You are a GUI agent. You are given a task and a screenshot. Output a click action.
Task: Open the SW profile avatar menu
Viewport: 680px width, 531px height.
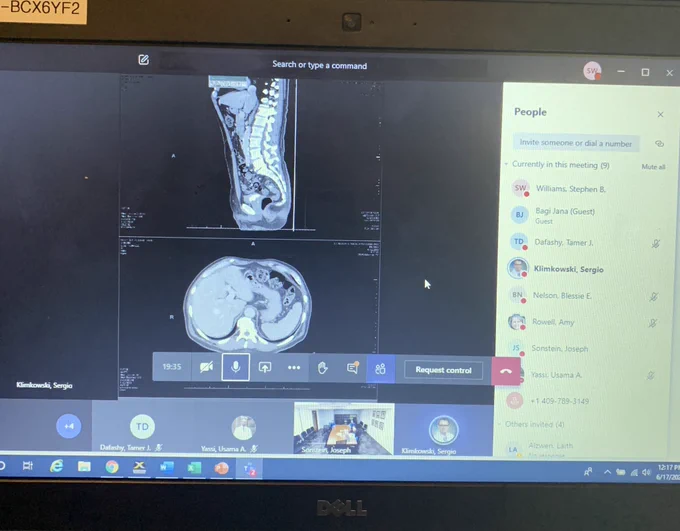pos(592,71)
